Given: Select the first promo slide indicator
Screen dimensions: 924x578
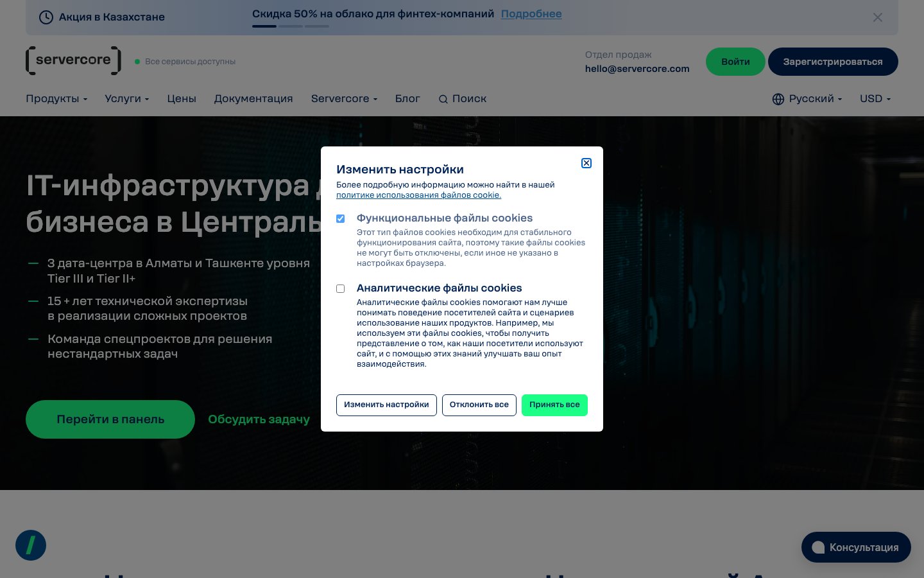Looking at the screenshot, I should pos(264,26).
